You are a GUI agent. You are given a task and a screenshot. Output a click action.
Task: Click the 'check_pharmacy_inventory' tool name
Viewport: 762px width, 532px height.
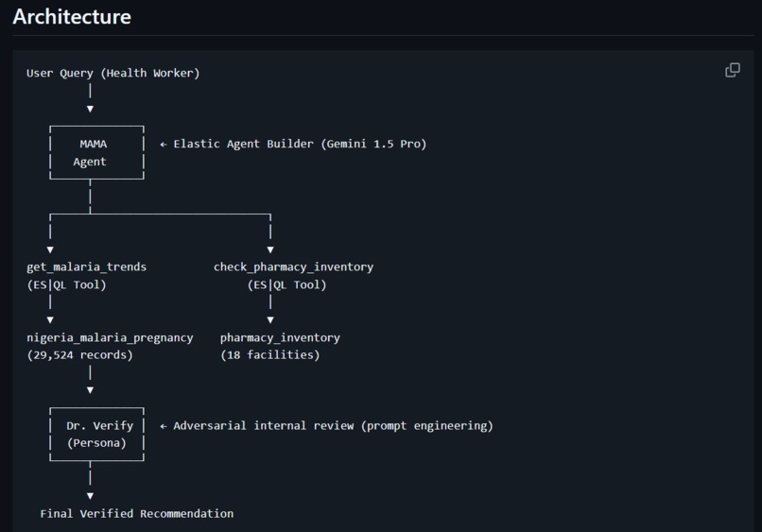pyautogui.click(x=293, y=267)
